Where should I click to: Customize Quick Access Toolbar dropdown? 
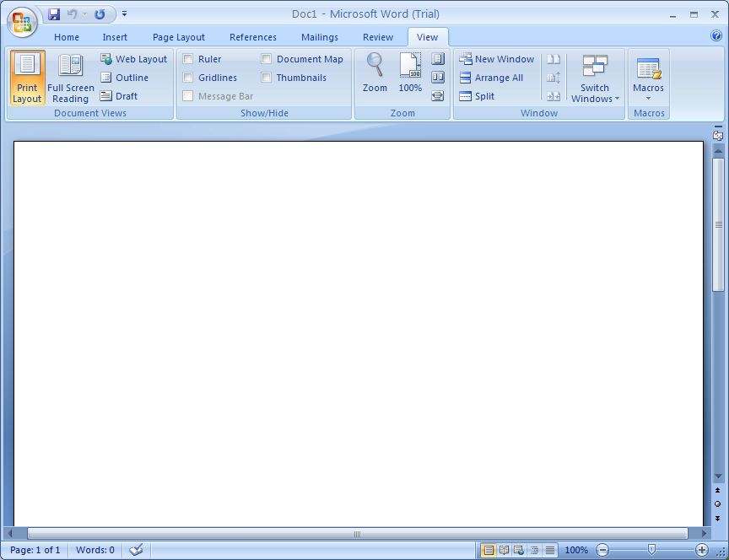[124, 14]
